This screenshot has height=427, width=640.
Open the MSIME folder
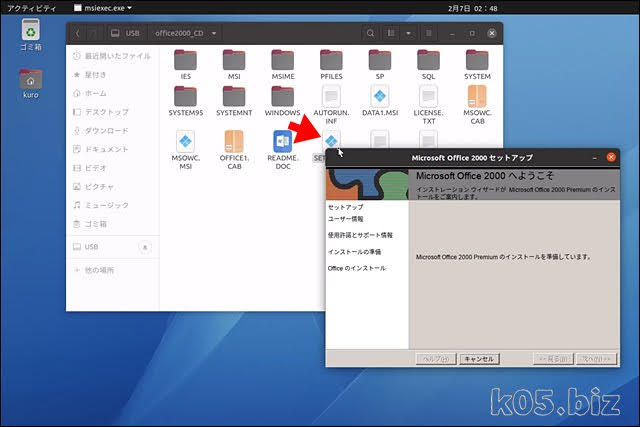click(282, 64)
